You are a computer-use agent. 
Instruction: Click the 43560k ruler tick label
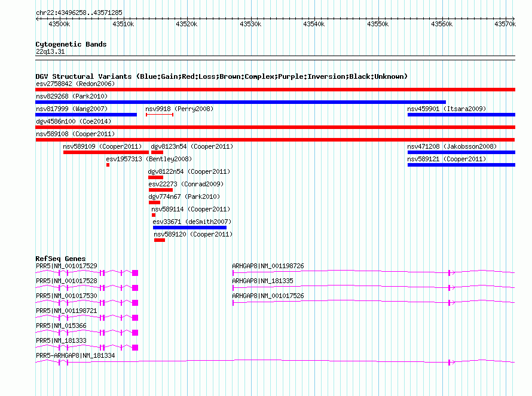pos(442,24)
